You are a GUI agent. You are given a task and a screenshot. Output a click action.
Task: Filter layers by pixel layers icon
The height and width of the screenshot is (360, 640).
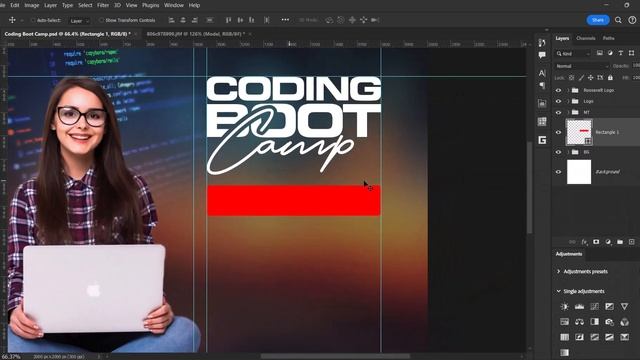[600, 53]
